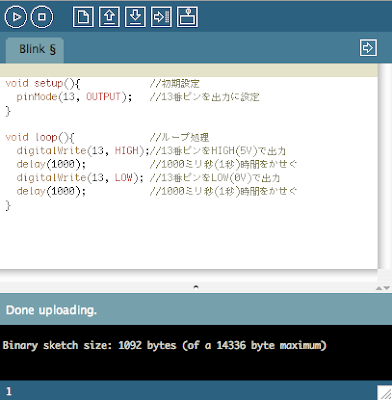Click on the 'void loop(){' line
Image resolution: width=392 pixels, height=400 pixels.
(x=40, y=137)
